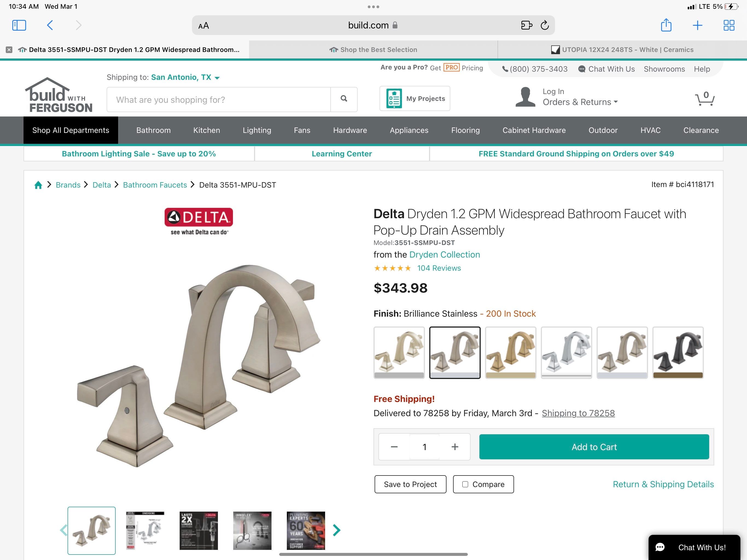The width and height of the screenshot is (747, 560).
Task: Open the Dryden Collection link
Action: click(x=444, y=255)
